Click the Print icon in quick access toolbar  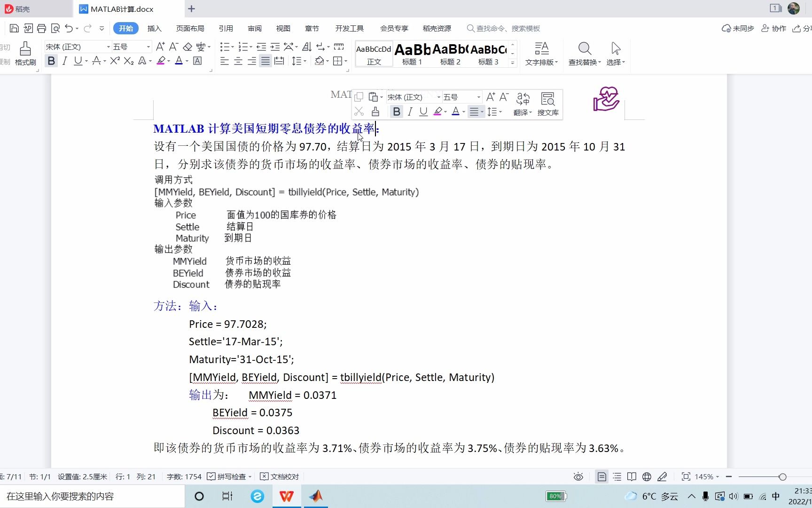(41, 28)
